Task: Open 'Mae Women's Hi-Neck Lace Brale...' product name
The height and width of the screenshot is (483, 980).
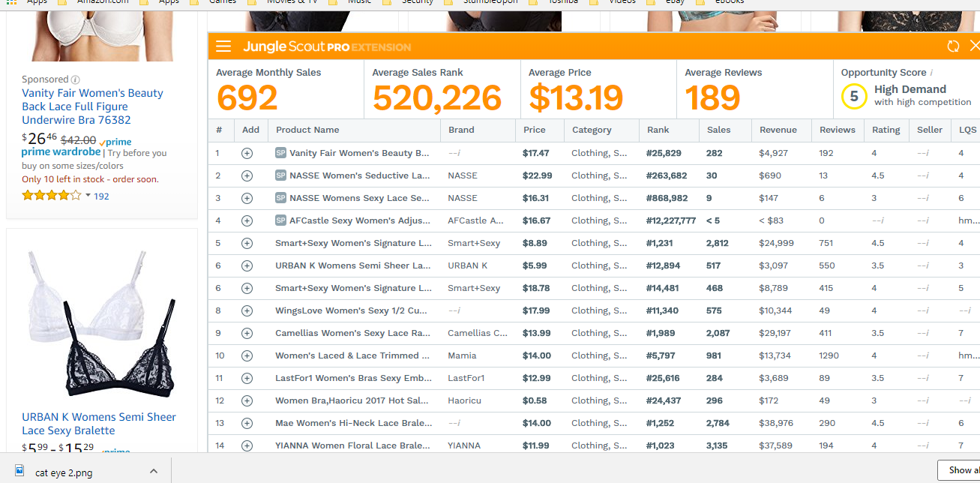Action: [x=353, y=423]
